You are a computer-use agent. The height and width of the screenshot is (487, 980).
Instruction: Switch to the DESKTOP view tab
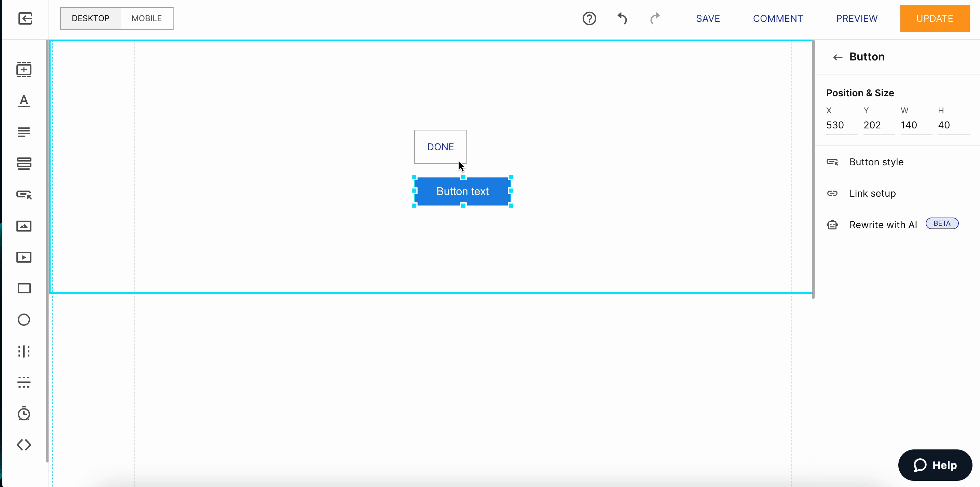[91, 18]
